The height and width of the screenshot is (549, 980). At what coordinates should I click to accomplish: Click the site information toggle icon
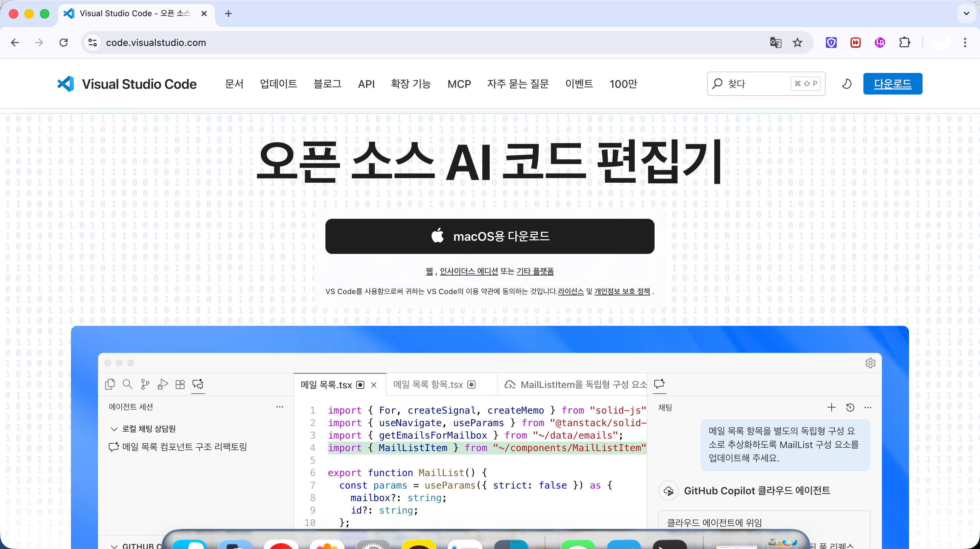93,42
